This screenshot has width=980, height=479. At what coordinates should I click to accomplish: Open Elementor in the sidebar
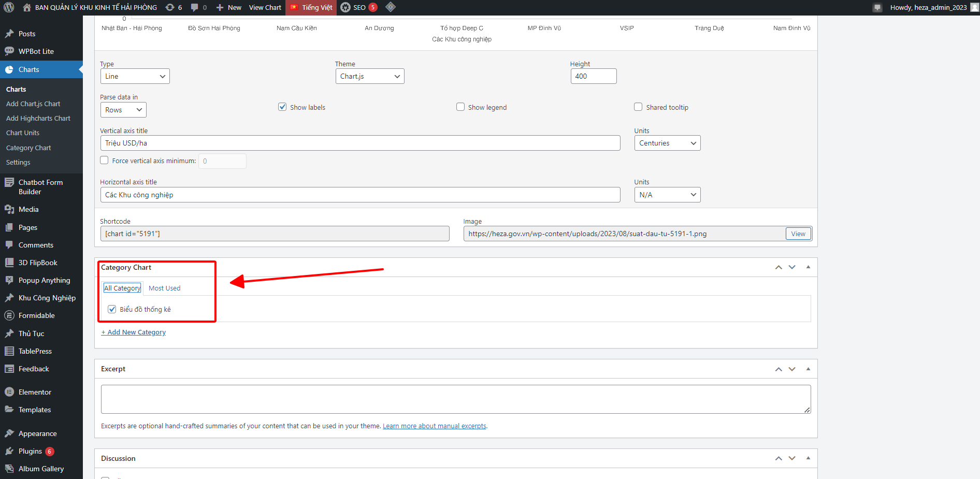coord(35,392)
